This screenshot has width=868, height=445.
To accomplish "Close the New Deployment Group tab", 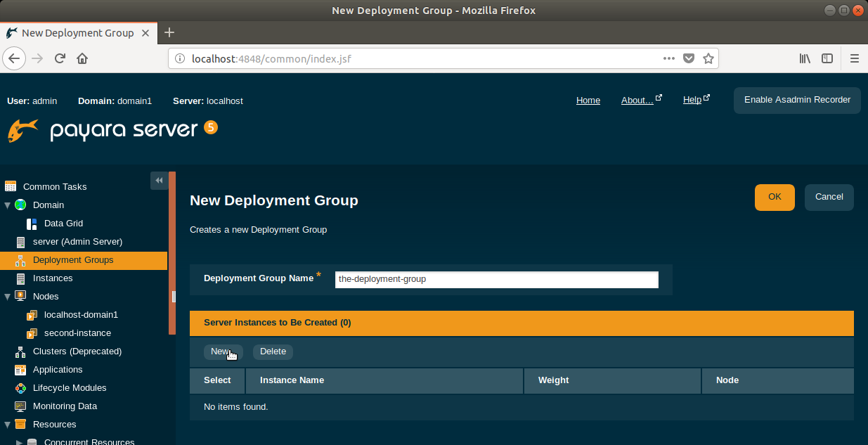I will tap(145, 32).
